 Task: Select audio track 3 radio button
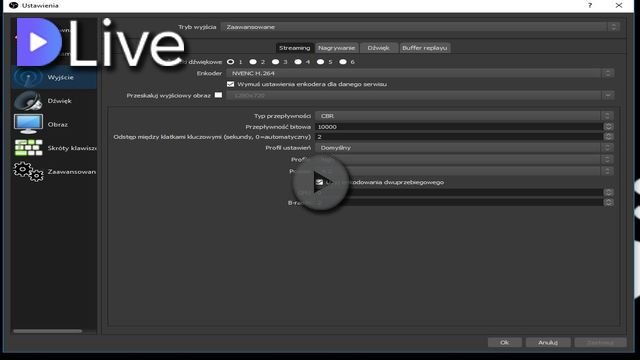(276, 62)
